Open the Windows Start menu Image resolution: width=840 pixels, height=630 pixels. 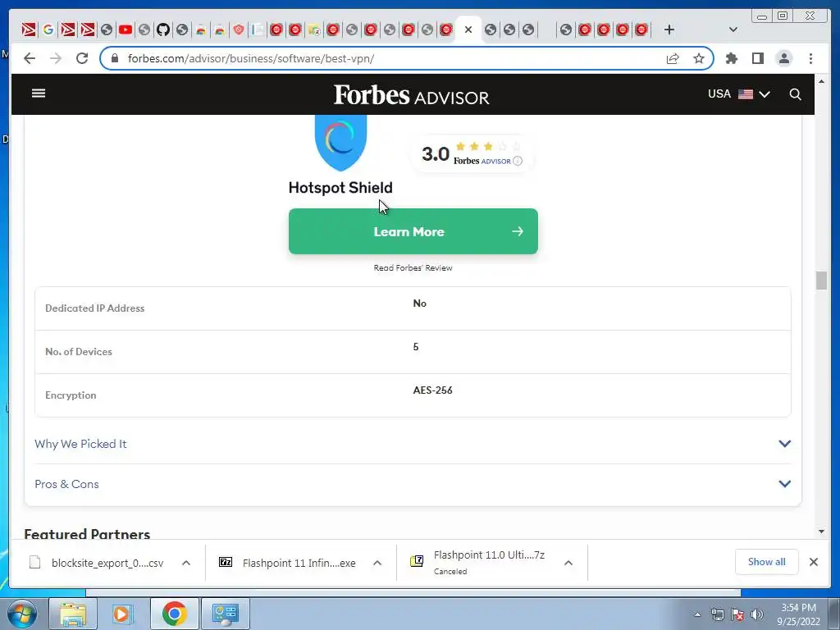tap(22, 614)
